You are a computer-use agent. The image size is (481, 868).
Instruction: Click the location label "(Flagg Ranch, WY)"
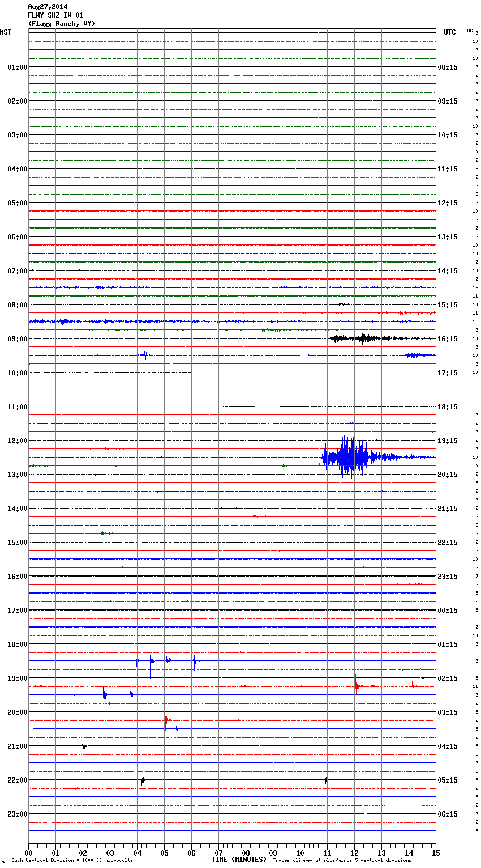click(x=62, y=24)
